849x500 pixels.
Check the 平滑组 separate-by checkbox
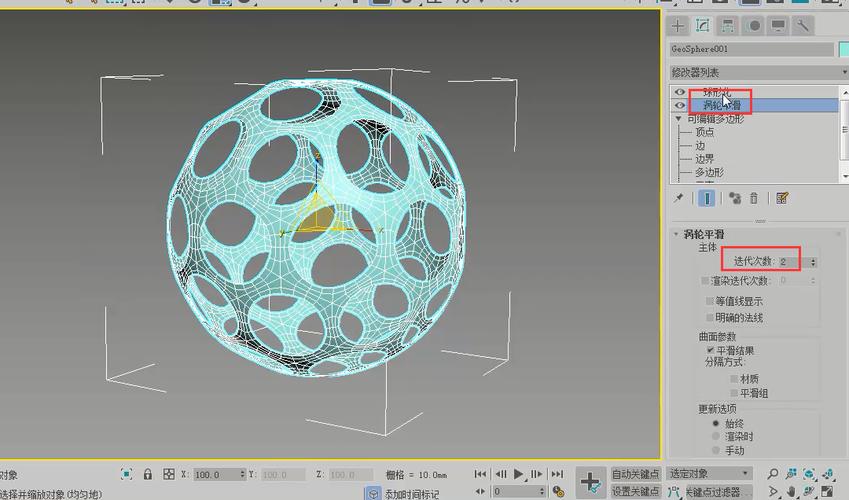[x=734, y=393]
